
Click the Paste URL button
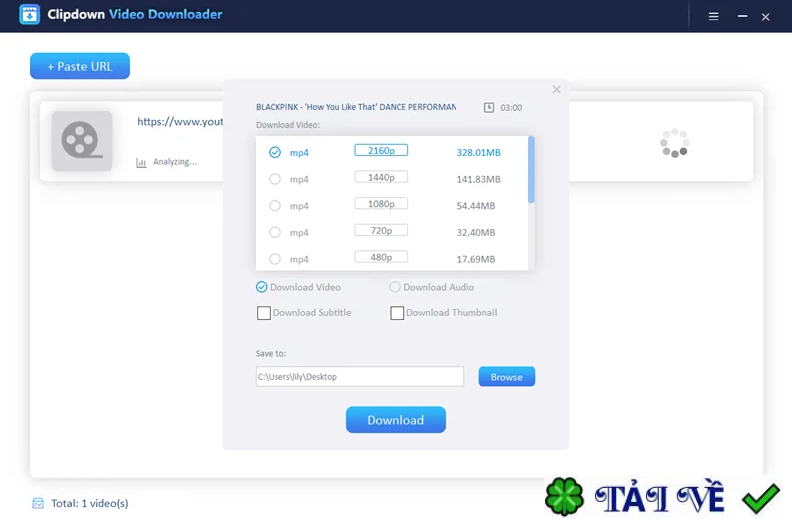tap(80, 66)
